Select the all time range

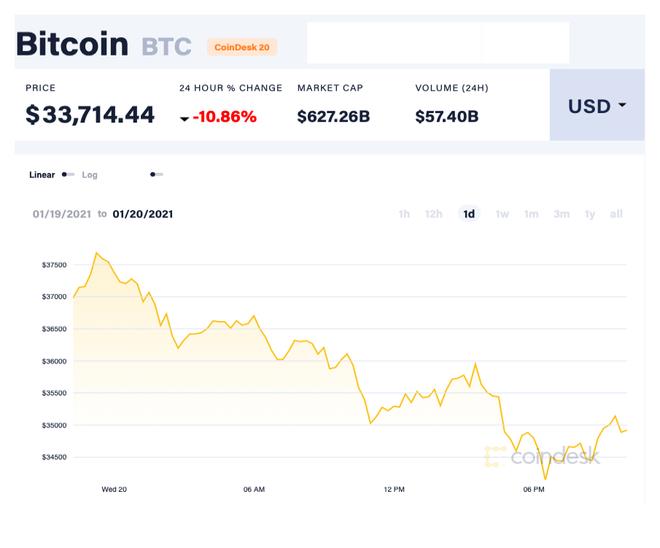pyautogui.click(x=616, y=214)
